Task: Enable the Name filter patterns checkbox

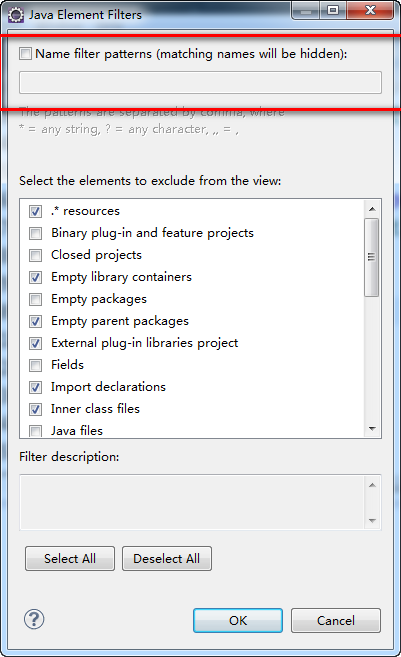Action: 25,54
